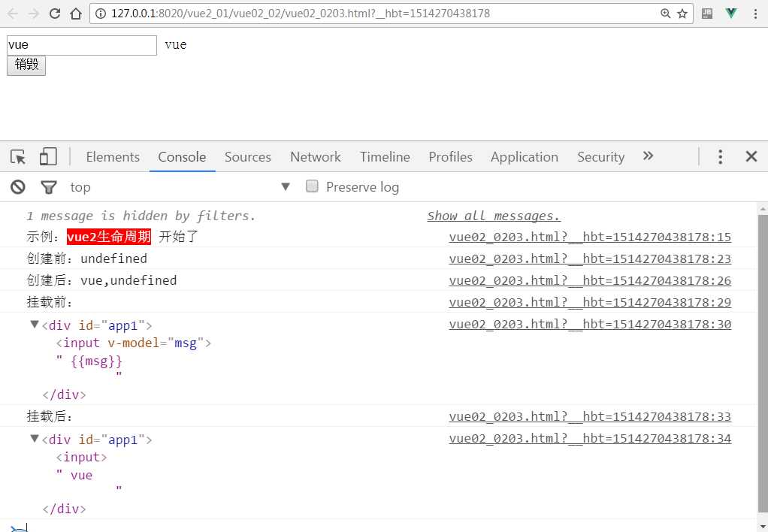Enable the Preserve log checkbox
768x532 pixels.
point(312,186)
